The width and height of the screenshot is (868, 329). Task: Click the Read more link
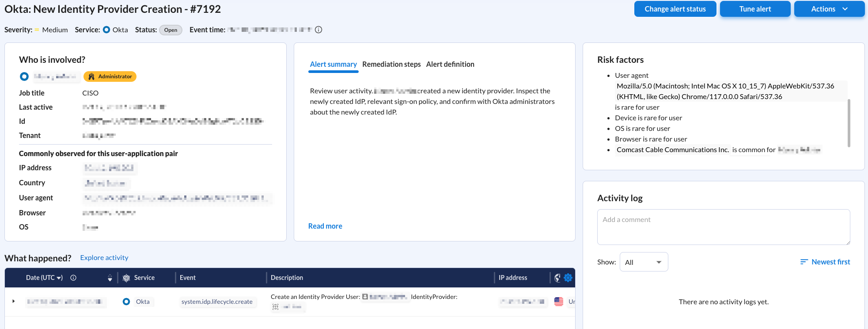click(x=325, y=226)
